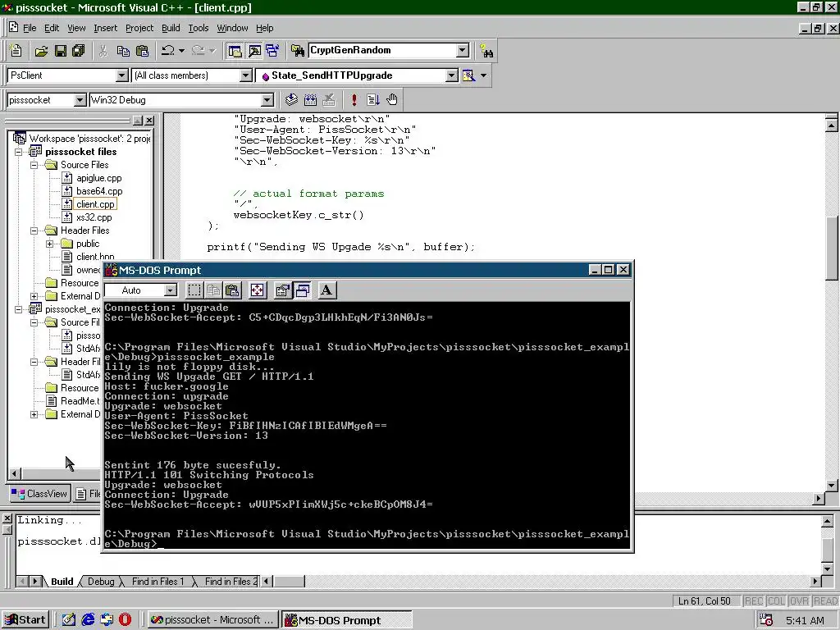
Task: Open the Build menu
Action: pos(171,28)
